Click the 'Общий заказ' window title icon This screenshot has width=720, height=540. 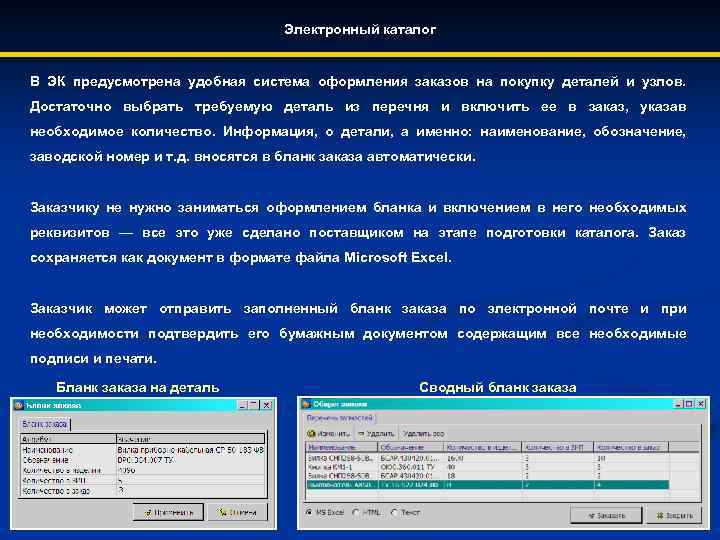[306, 404]
